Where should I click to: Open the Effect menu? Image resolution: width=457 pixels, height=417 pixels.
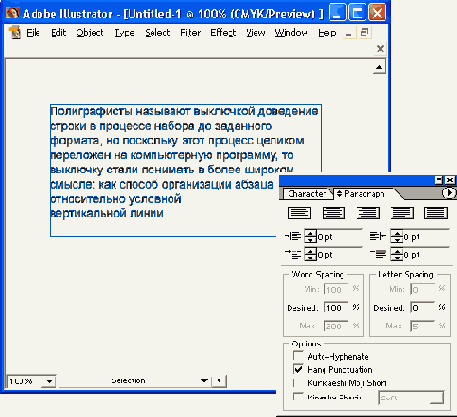click(x=223, y=33)
